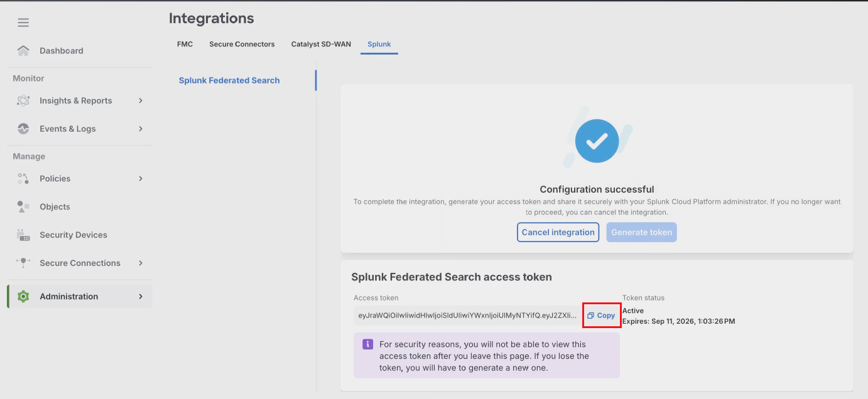Image resolution: width=868 pixels, height=399 pixels.
Task: Click the Expires Sep 11, 2026 text
Action: click(x=678, y=321)
